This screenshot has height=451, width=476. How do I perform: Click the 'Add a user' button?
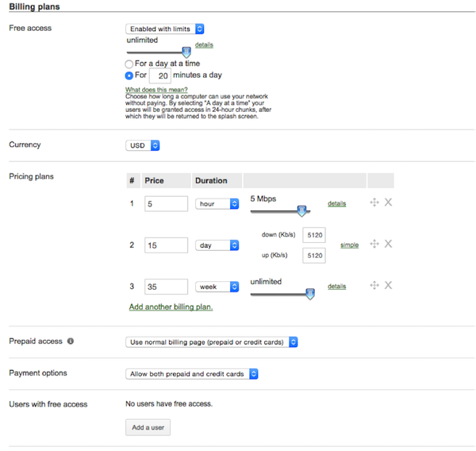(148, 428)
